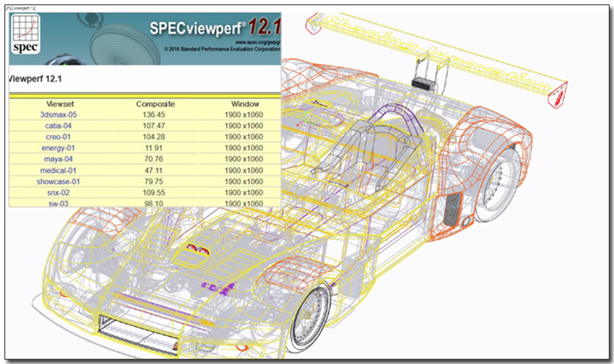
Task: Click the composite score 109.55
Action: pos(153,193)
